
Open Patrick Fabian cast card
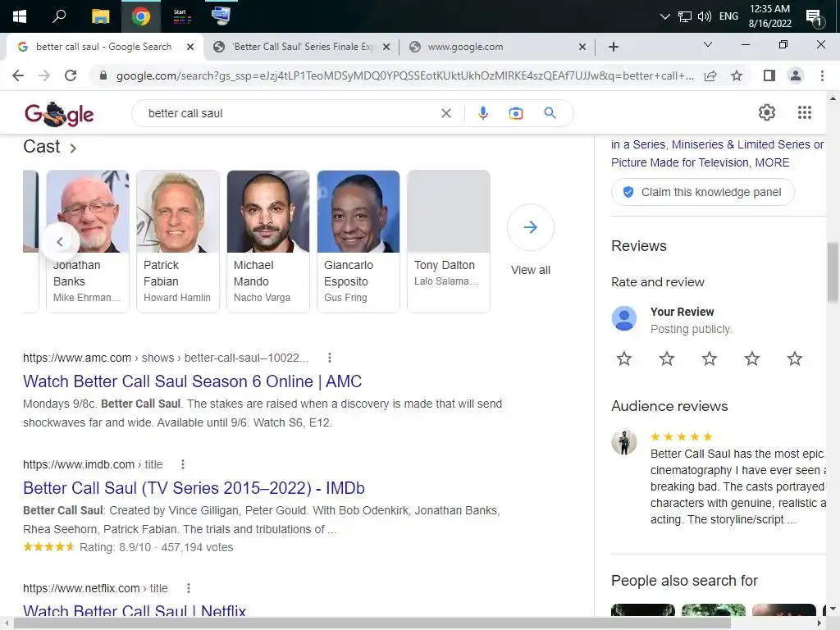178,241
